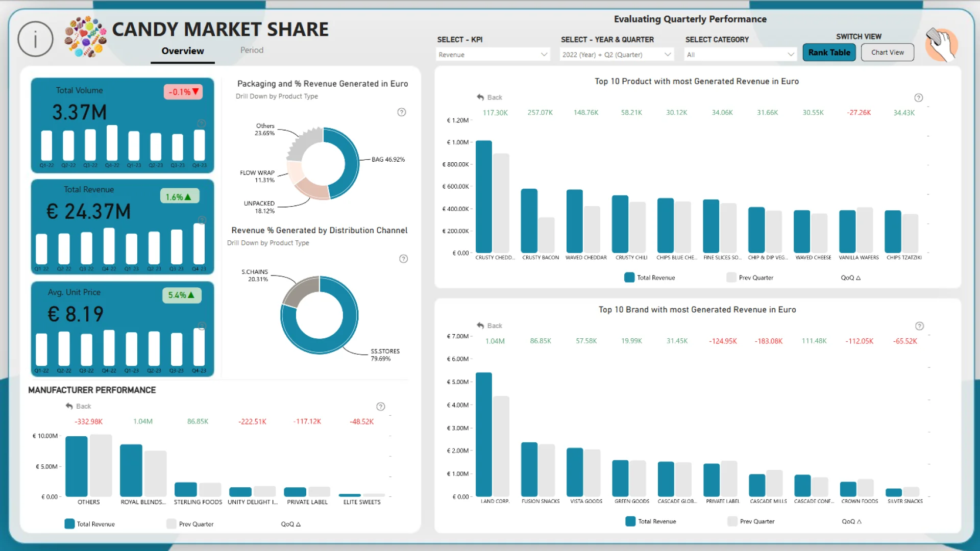Open the Select Category dropdown
The image size is (980, 551).
pos(740,55)
